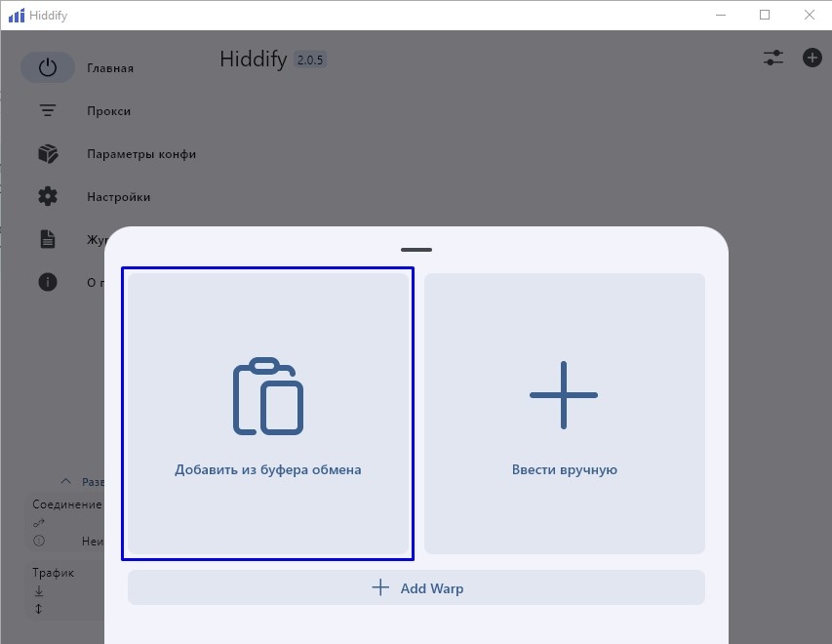832x644 pixels.
Task: Select the Главная menu label
Action: point(110,68)
